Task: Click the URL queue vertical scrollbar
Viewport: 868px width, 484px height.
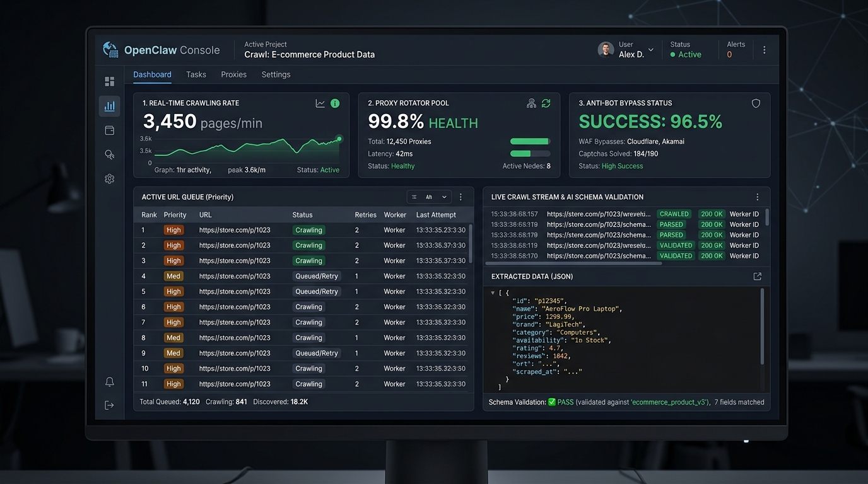Action: [x=471, y=244]
